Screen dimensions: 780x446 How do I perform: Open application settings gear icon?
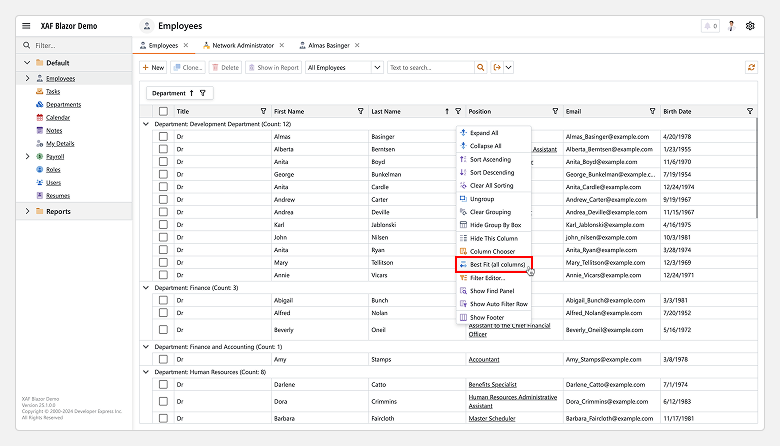751,25
